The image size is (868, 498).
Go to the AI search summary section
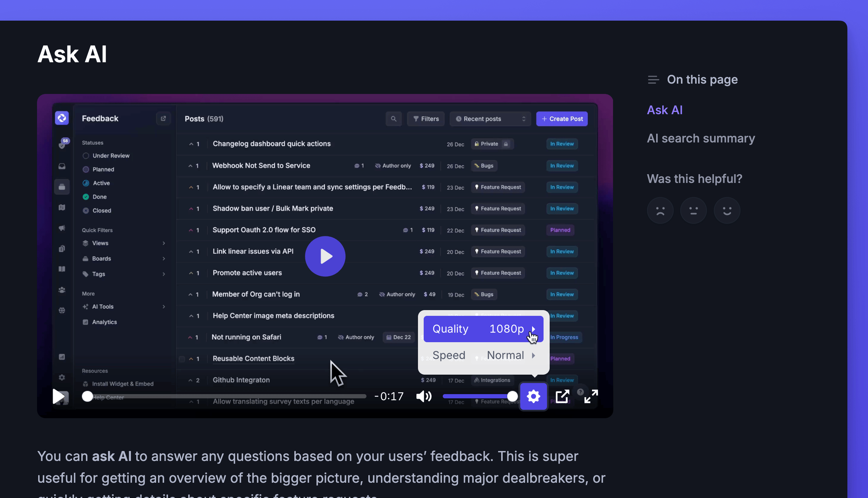coord(701,138)
